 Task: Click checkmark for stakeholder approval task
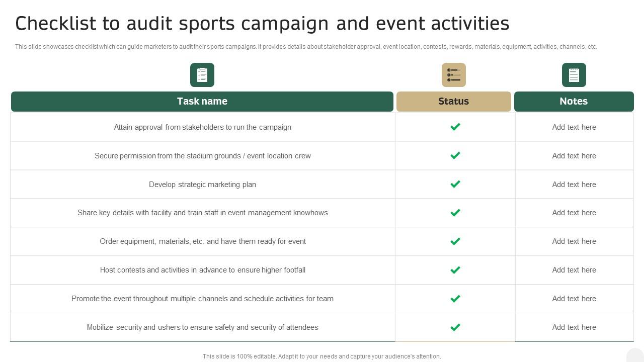[x=455, y=127]
